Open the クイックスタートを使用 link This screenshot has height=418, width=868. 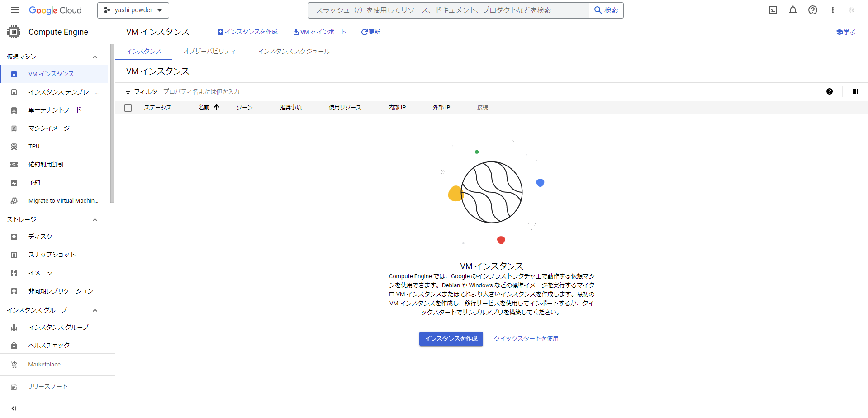[x=526, y=339]
